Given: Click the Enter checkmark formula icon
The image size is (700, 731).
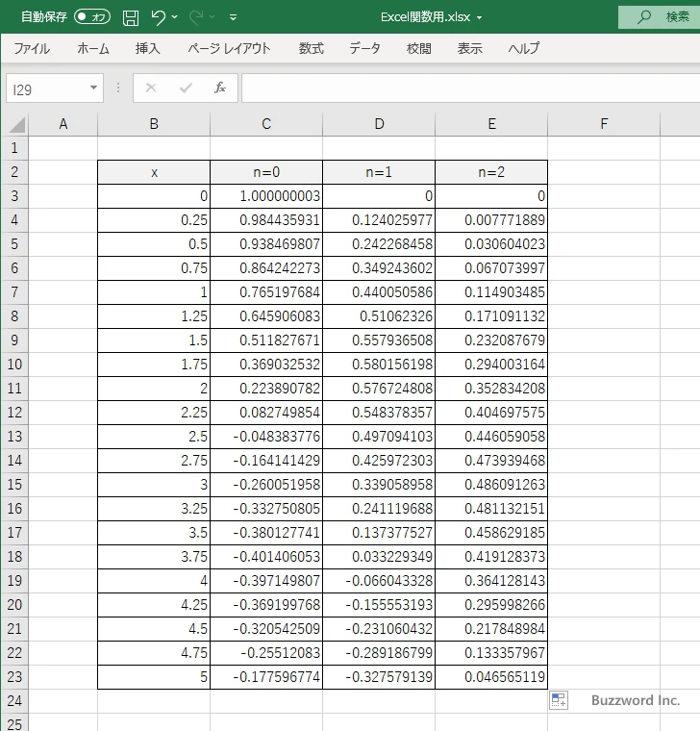Looking at the screenshot, I should [x=186, y=88].
